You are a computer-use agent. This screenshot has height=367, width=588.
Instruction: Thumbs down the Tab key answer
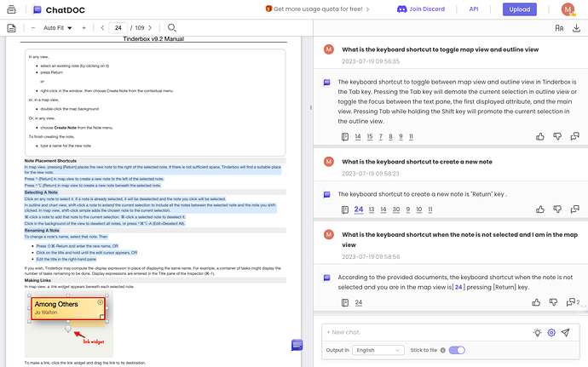[x=557, y=136]
